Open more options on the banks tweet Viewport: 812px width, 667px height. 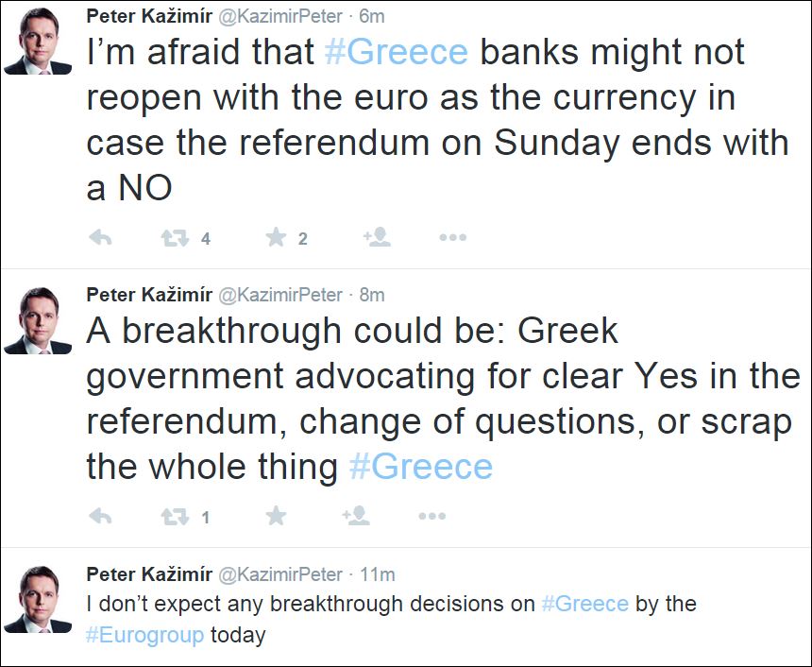click(453, 238)
